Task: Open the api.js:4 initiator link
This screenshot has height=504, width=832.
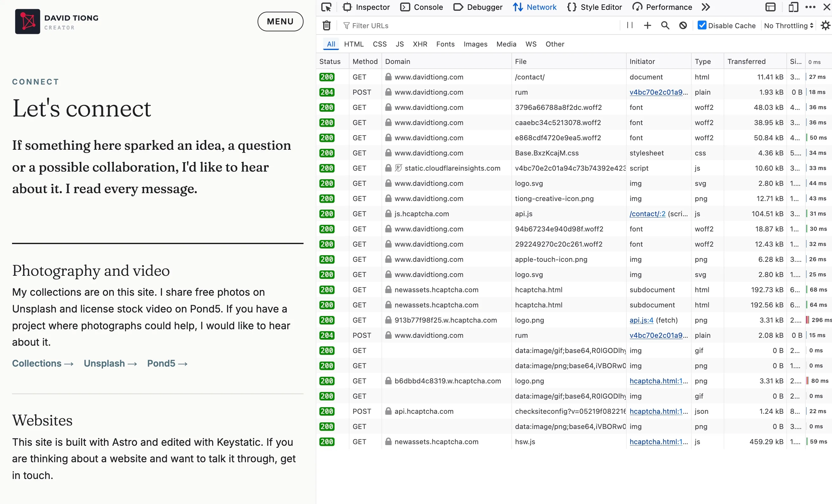Action: point(641,320)
